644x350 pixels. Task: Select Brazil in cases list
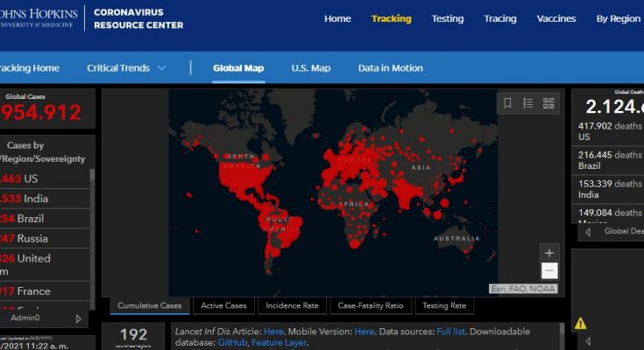(45, 219)
